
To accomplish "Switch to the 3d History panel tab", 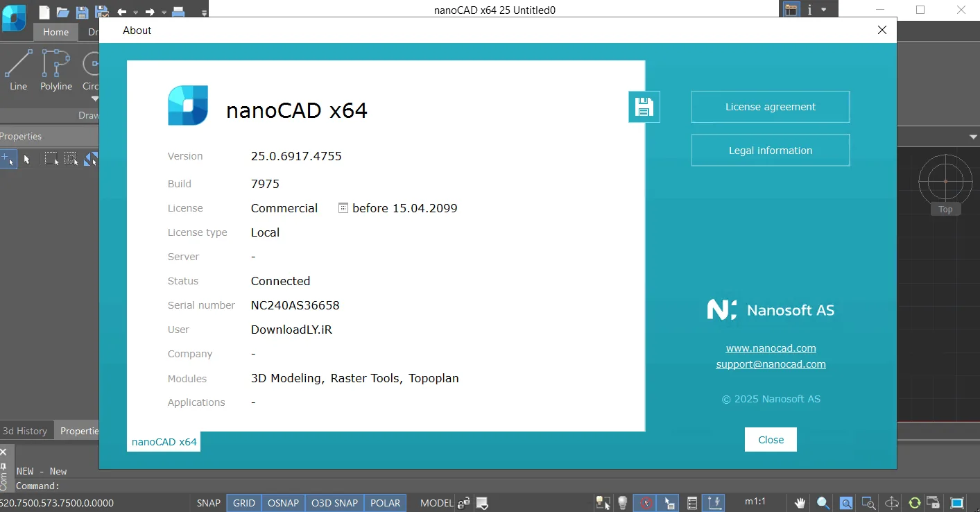I will 26,431.
